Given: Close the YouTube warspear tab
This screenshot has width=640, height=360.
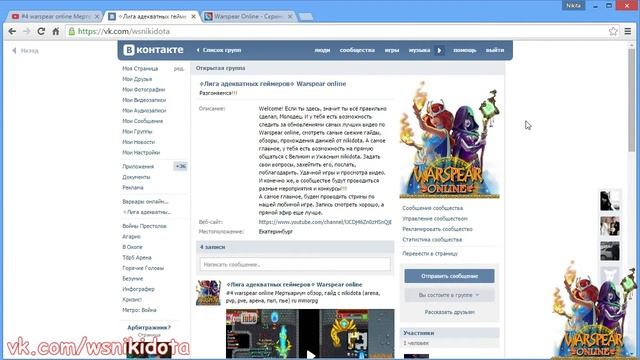Looking at the screenshot, I should click(x=97, y=16).
